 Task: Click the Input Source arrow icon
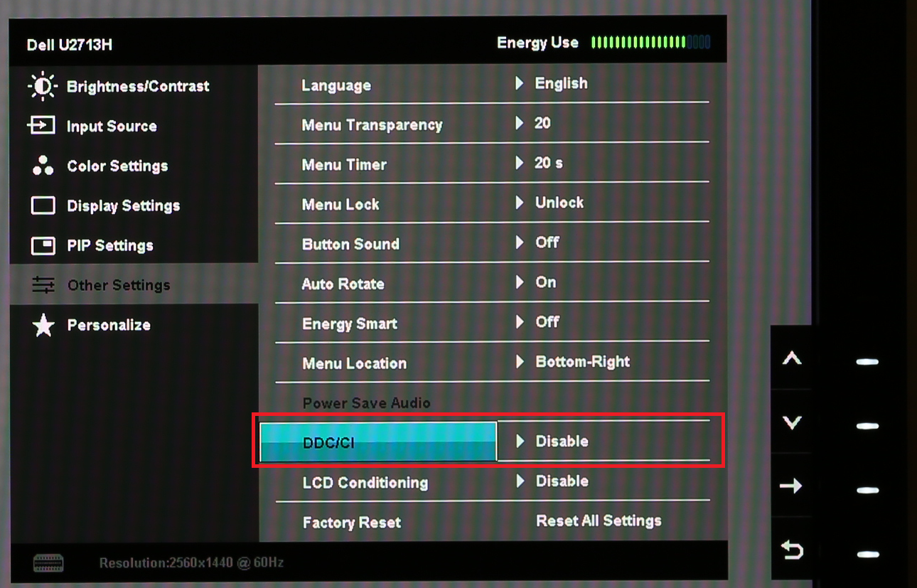(41, 126)
